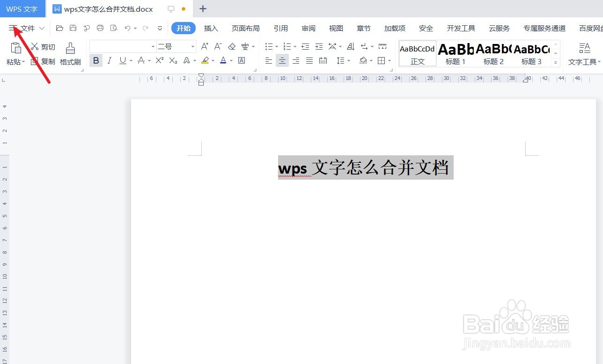Click the font color A button
Screen dimensions: 603x364
pyautogui.click(x=223, y=60)
